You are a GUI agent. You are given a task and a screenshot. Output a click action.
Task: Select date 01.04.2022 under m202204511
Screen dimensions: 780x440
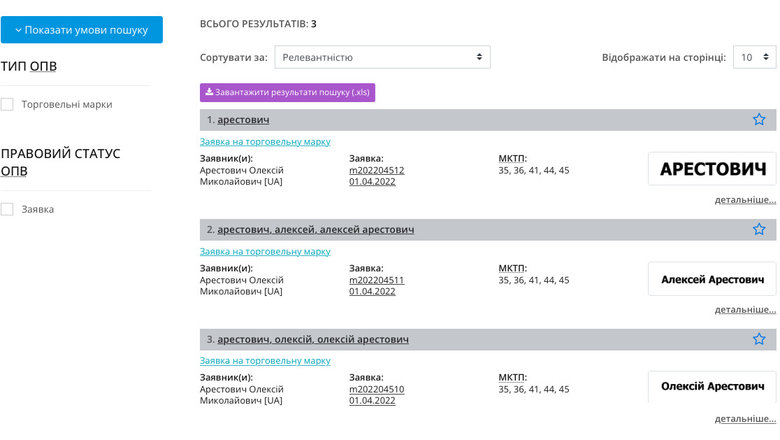372,292
